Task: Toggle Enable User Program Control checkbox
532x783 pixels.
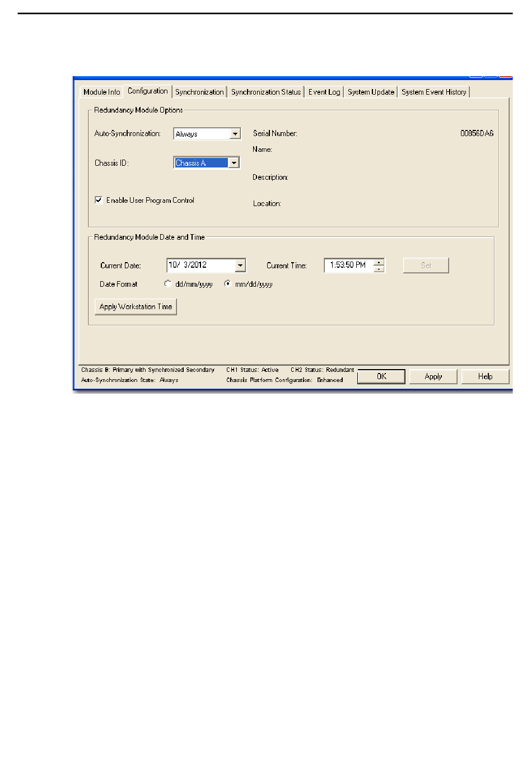Action: (99, 200)
